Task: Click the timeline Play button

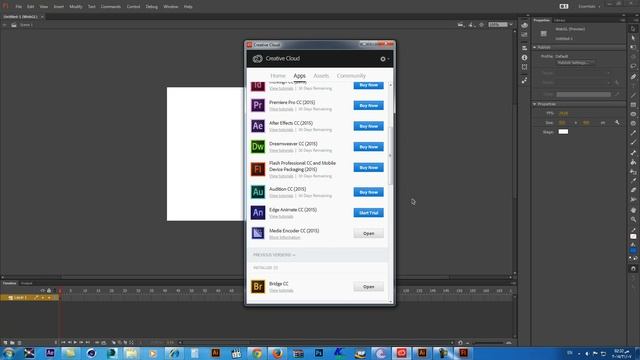Action: point(75,342)
